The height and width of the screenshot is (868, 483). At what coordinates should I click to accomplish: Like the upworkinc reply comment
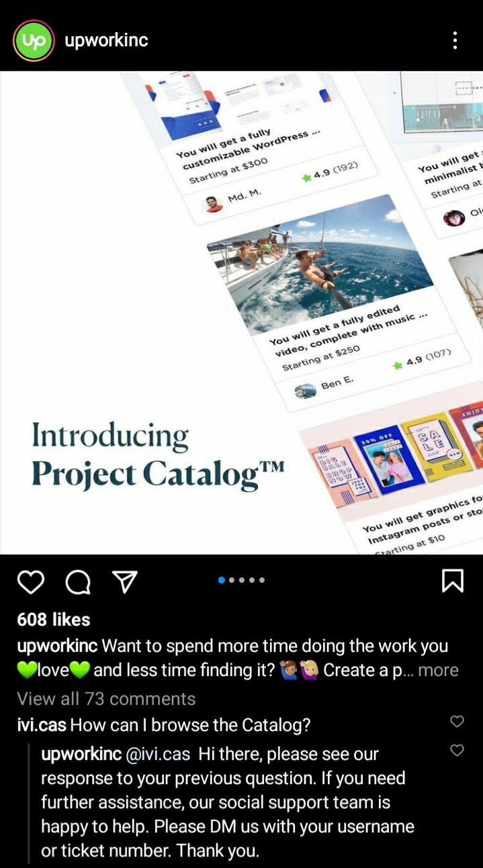click(457, 751)
